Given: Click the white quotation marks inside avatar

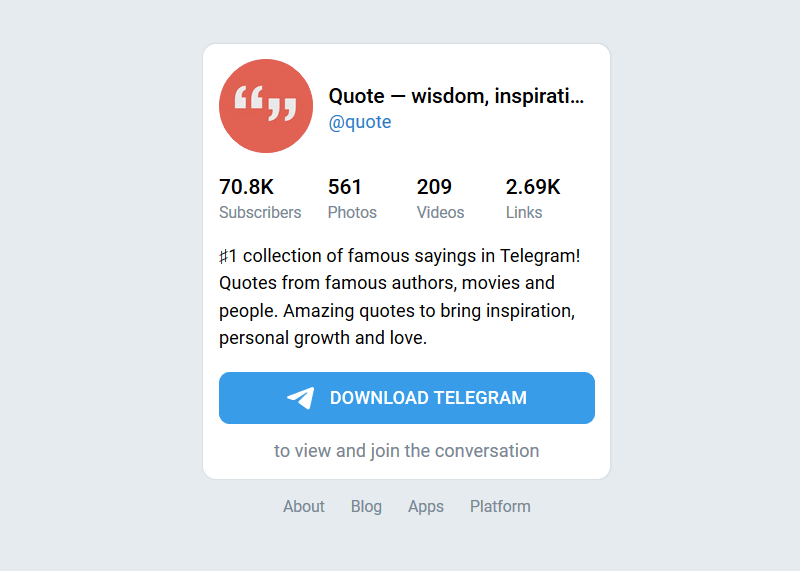Looking at the screenshot, I should (x=266, y=104).
